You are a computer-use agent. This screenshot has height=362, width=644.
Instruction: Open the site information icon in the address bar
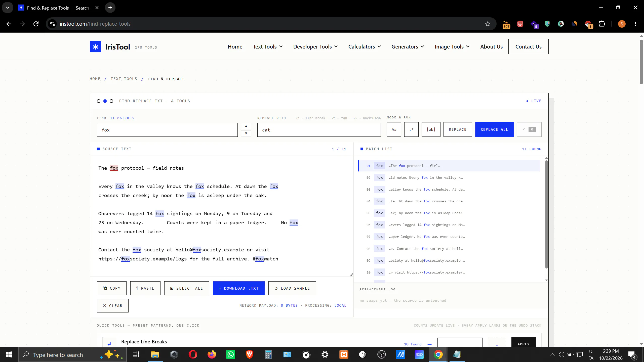pos(52,24)
